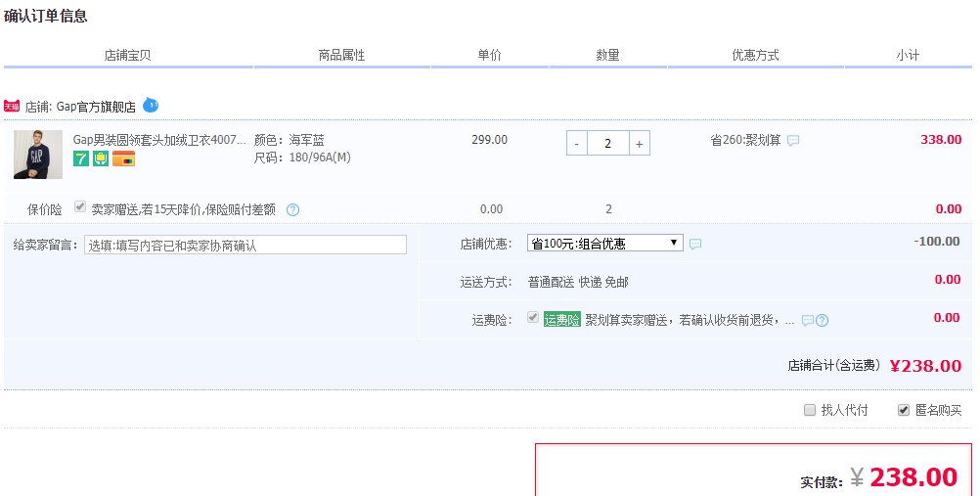The height and width of the screenshot is (496, 980).
Task: Increase quantity with the plus button
Action: (x=639, y=143)
